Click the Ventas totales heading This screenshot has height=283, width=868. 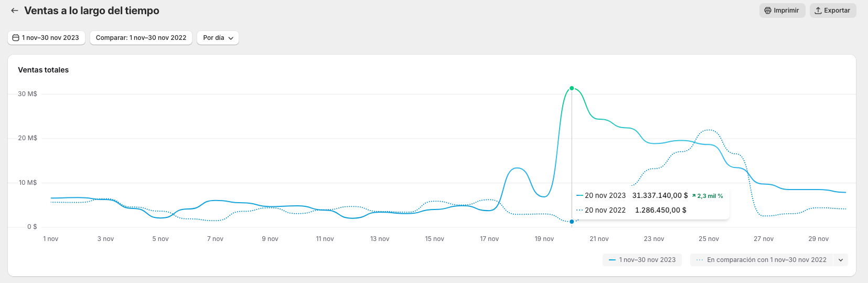point(44,70)
